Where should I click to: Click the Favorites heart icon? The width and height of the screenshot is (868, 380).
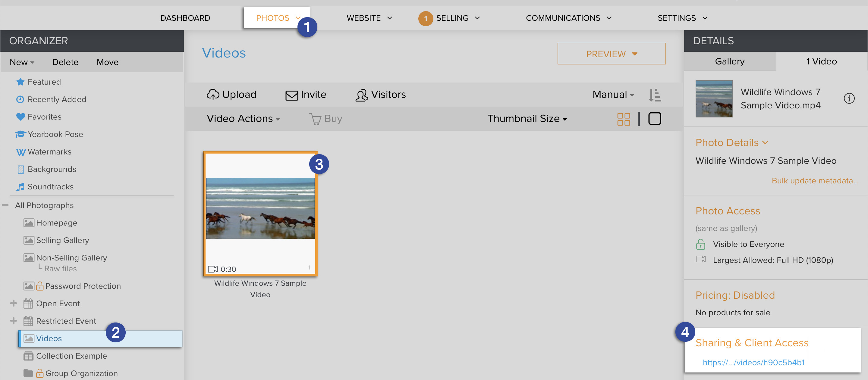click(x=20, y=117)
